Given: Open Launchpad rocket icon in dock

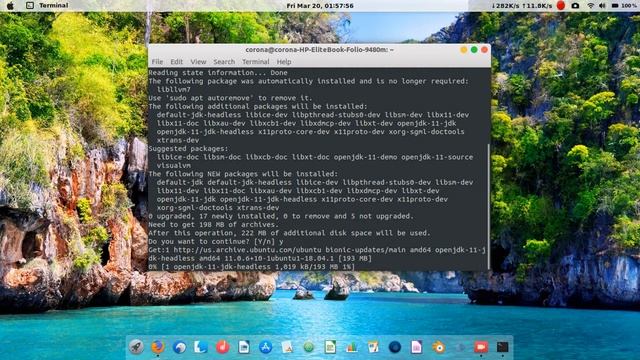Looking at the screenshot, I should pos(136,347).
